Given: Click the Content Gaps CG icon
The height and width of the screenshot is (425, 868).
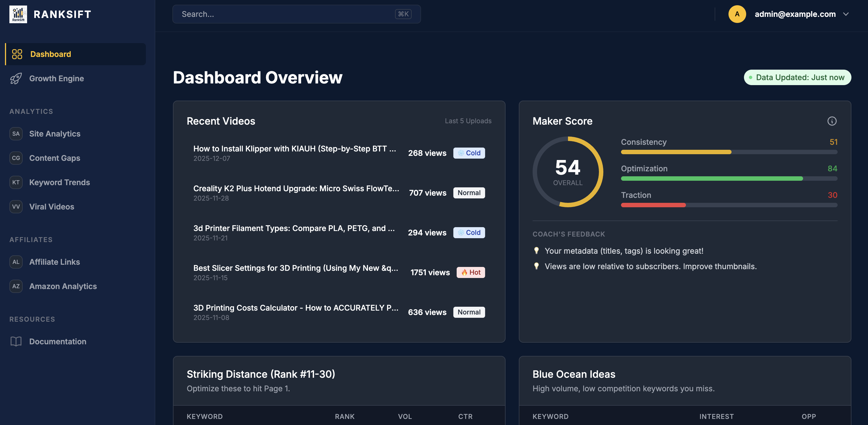Looking at the screenshot, I should [x=16, y=158].
